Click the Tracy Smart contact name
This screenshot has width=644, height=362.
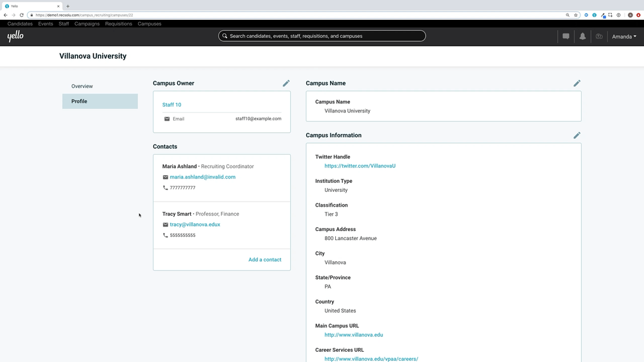tap(177, 214)
